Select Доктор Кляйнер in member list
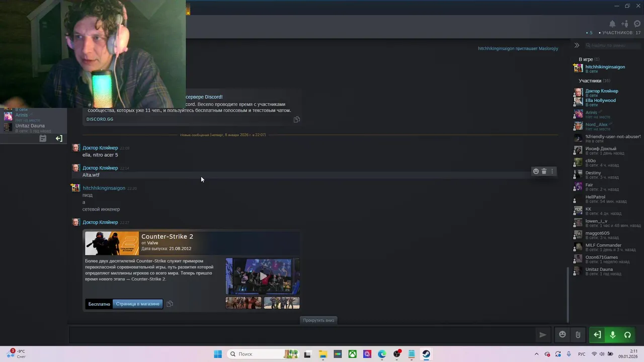 (602, 93)
